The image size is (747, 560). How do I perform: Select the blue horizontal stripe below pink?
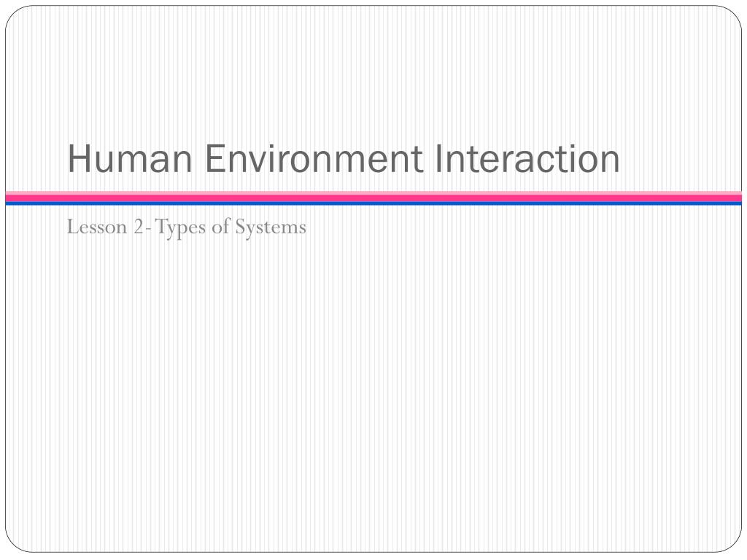pyautogui.click(x=373, y=203)
